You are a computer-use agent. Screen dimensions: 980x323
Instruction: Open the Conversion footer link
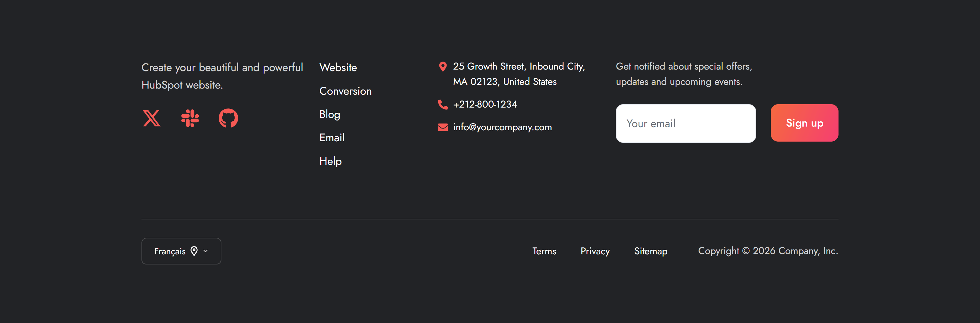coord(345,91)
